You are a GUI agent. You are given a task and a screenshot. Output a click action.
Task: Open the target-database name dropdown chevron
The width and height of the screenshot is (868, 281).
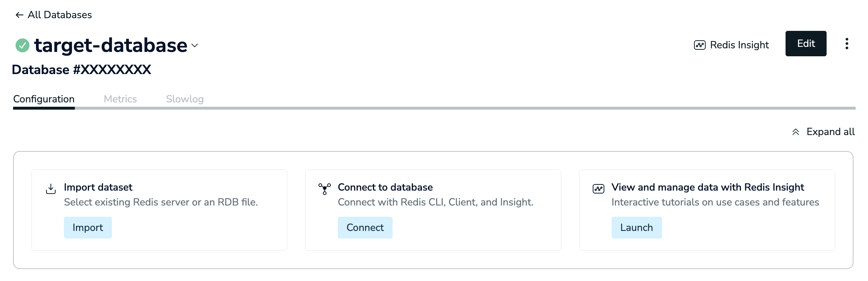(x=195, y=45)
